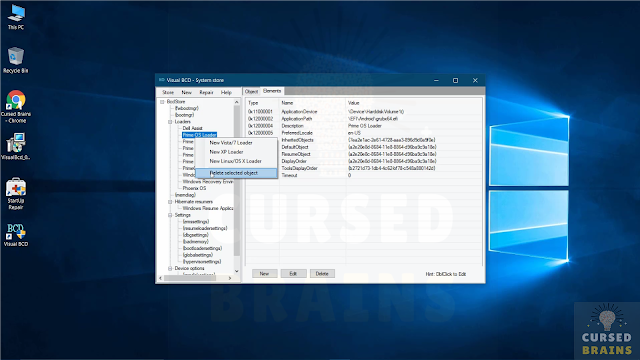Image resolution: width=640 pixels, height=360 pixels.
Task: Select the {bootmgr} tree item
Action: [184, 115]
